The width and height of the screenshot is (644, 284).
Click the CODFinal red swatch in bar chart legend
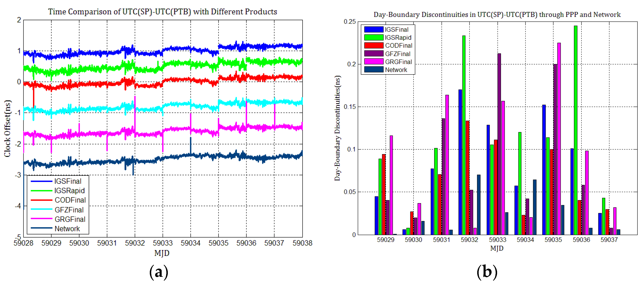click(x=374, y=46)
